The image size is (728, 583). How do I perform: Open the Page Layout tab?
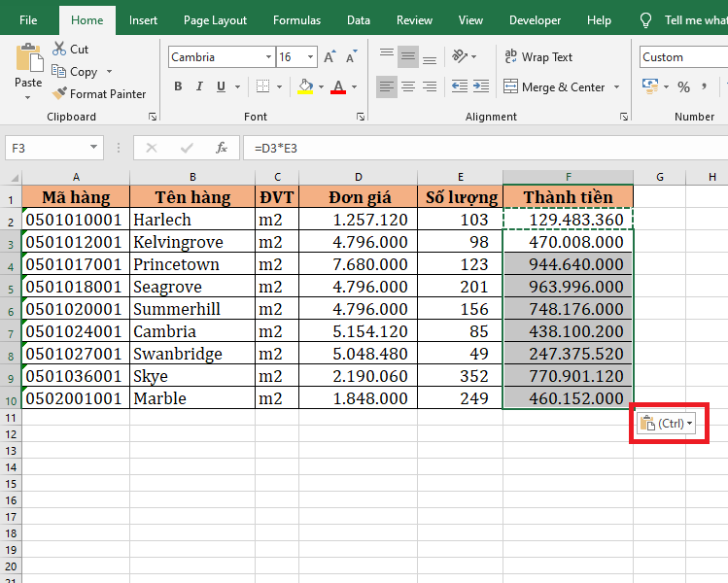[215, 20]
